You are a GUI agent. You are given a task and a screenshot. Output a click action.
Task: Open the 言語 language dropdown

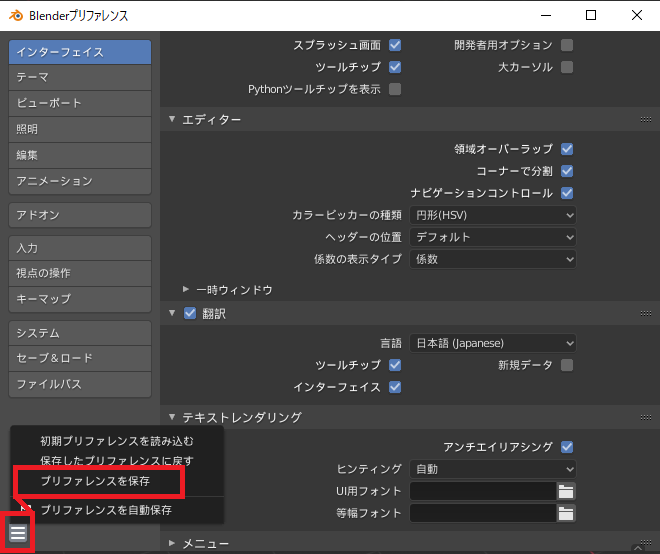click(493, 343)
